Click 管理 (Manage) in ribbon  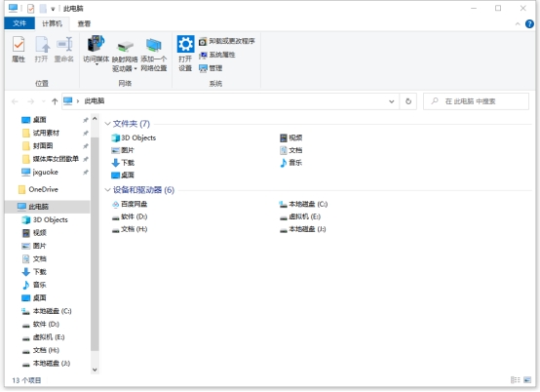211,68
